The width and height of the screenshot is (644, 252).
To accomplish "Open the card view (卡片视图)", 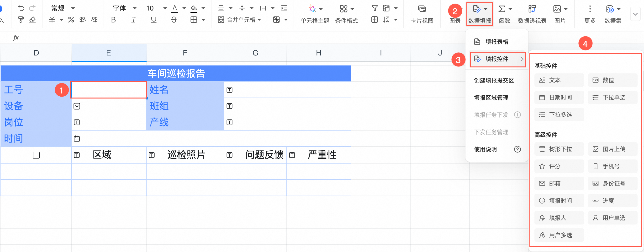I will click(422, 15).
